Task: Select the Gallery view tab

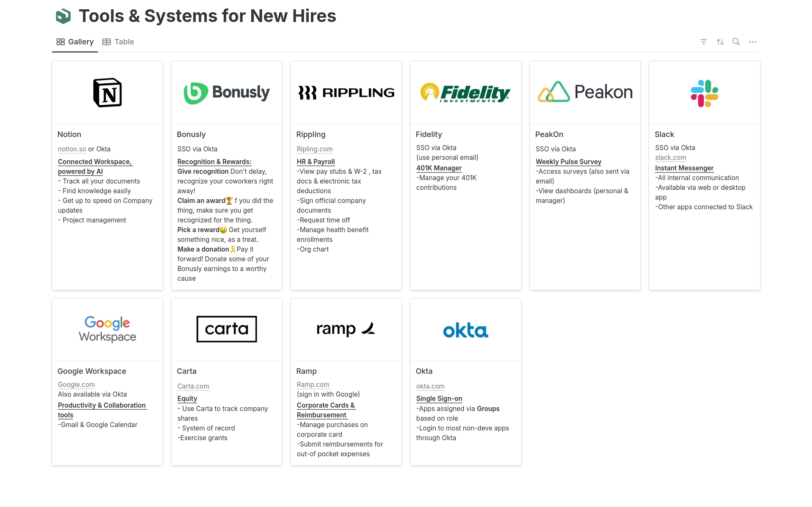Action: (x=75, y=42)
